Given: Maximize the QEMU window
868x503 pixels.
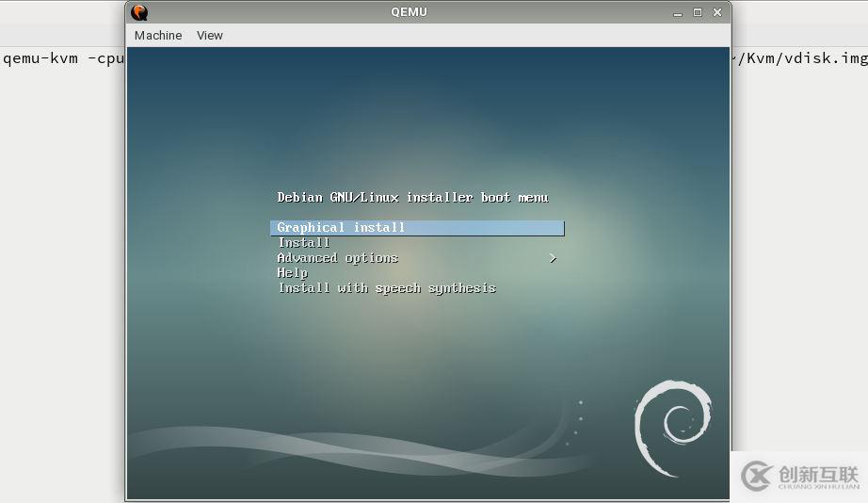Looking at the screenshot, I should [x=698, y=12].
